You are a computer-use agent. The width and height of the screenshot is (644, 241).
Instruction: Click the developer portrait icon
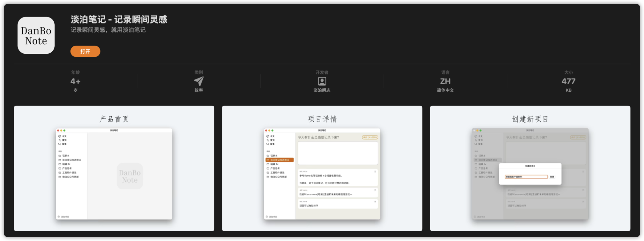322,81
